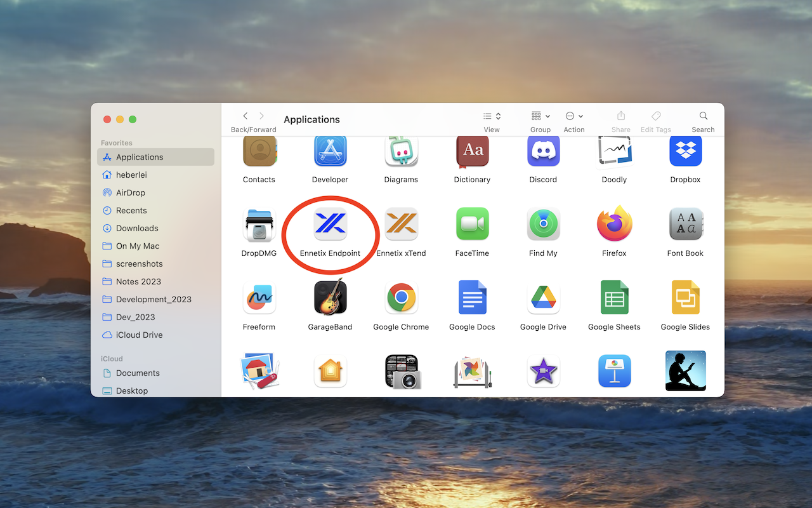The image size is (812, 508).
Task: Select the Home app house icon
Action: tap(330, 371)
